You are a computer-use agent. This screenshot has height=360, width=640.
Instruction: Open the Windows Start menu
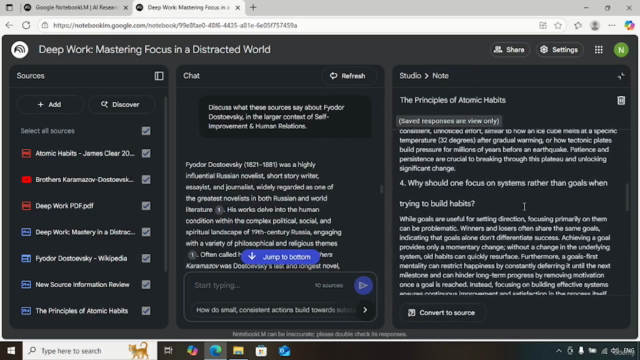11,351
